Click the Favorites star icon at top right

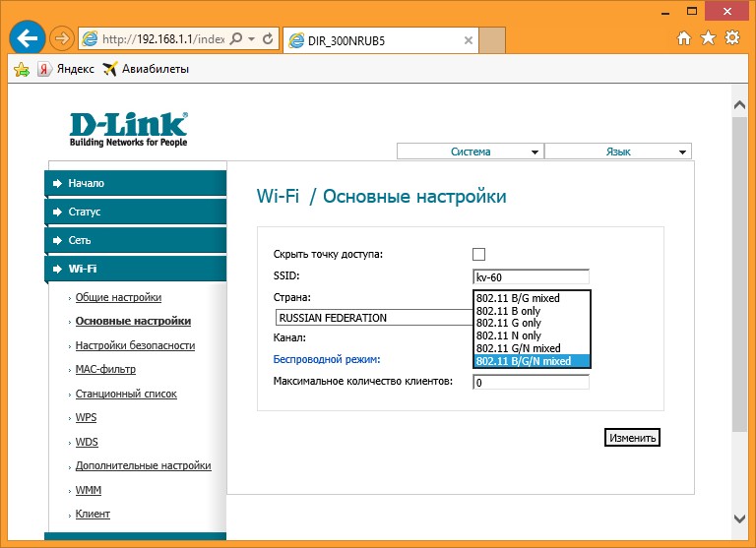click(708, 38)
